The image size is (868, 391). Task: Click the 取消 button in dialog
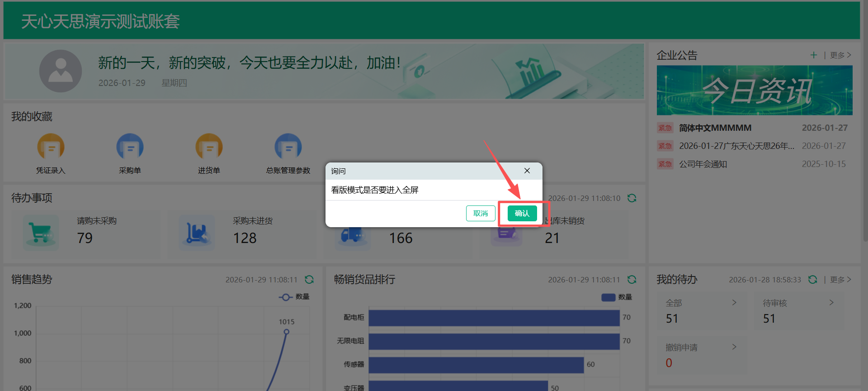click(480, 213)
